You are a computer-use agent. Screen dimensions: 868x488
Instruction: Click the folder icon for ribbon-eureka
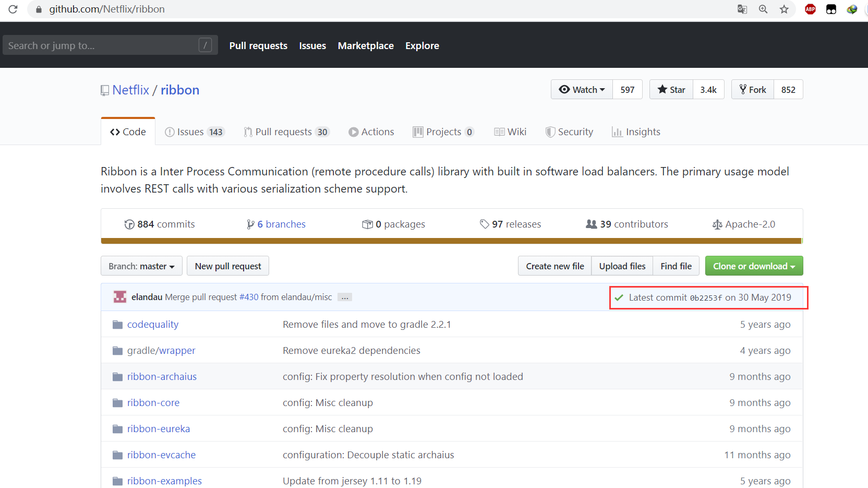[x=118, y=429]
